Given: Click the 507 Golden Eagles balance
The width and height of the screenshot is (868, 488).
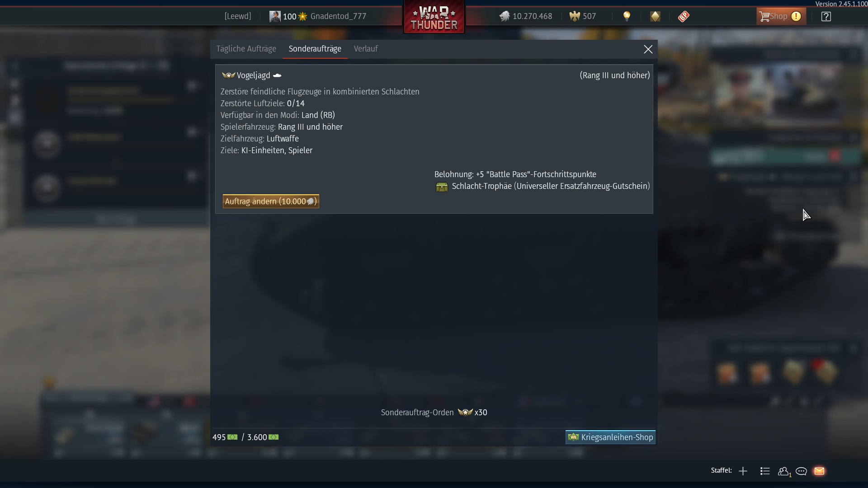Looking at the screenshot, I should [x=583, y=16].
